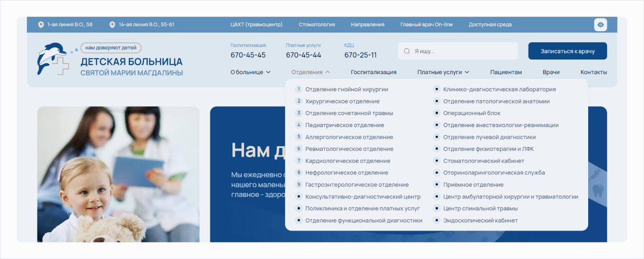Select 'Операционный блок'
This screenshot has width=644, height=259.
point(472,113)
